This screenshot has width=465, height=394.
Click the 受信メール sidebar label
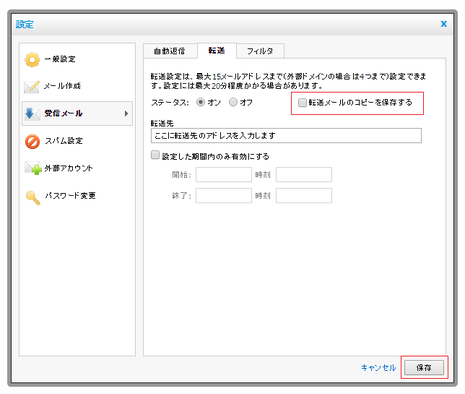(63, 114)
